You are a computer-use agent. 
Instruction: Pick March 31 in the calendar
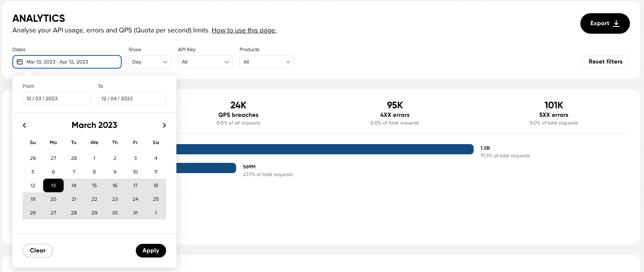[135, 213]
